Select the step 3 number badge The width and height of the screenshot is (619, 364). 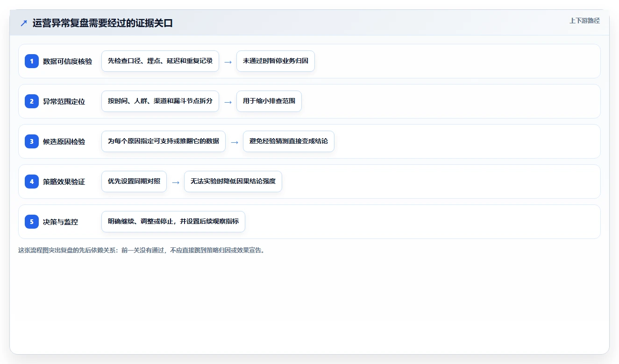tap(32, 141)
